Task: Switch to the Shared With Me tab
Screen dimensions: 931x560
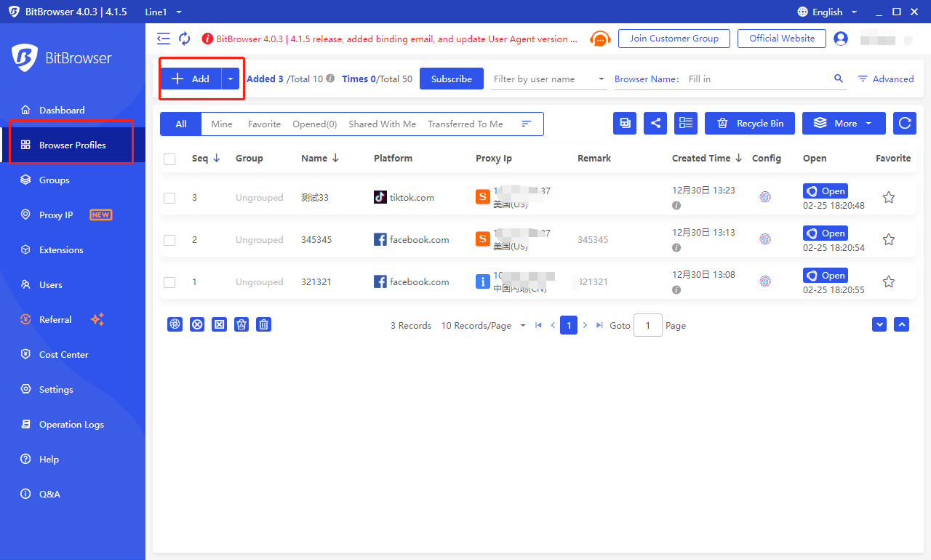Action: coord(382,124)
